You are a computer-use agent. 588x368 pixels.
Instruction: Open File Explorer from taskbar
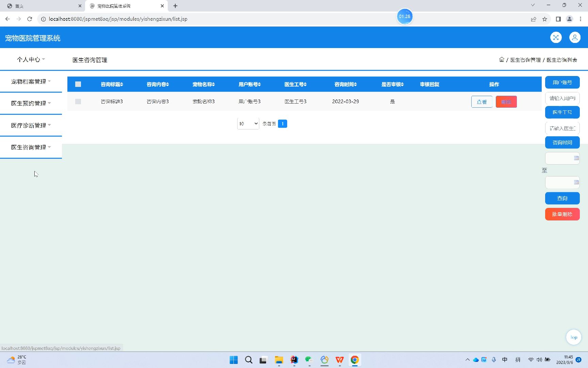[x=279, y=360]
